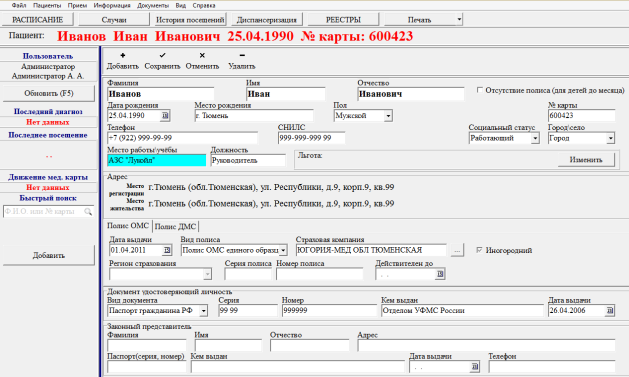Open calendar for Дата рождения field
Screen dimensions: 629x377
pos(165,116)
